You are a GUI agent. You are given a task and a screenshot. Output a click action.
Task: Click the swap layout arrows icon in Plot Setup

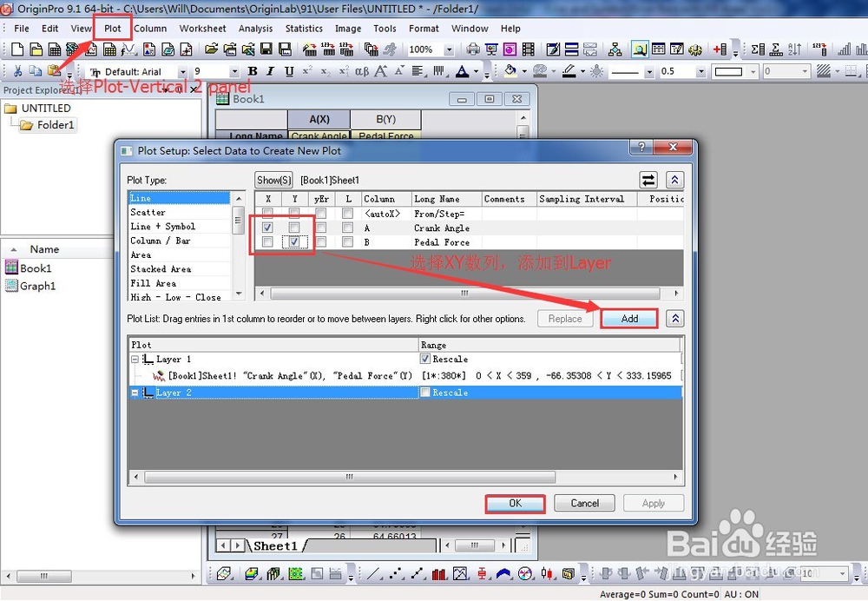click(x=648, y=180)
